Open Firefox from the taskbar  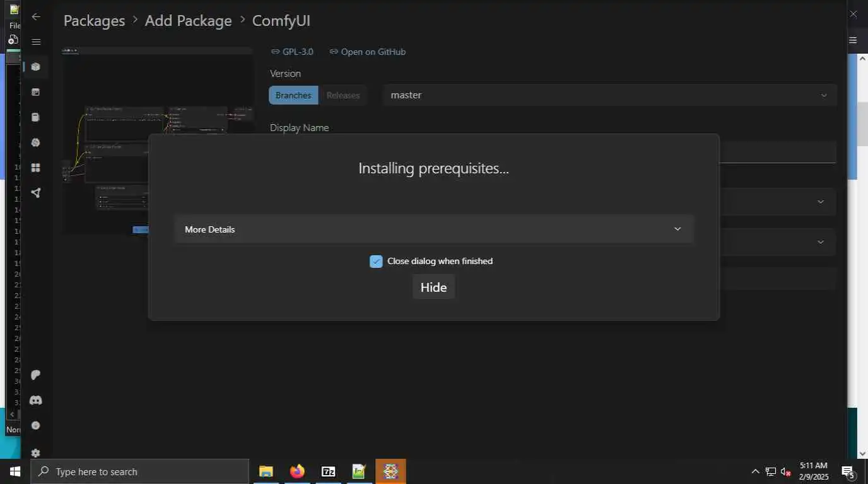point(297,471)
